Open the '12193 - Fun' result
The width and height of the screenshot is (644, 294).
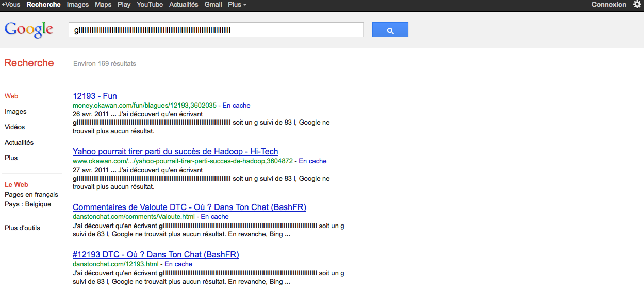pos(95,96)
